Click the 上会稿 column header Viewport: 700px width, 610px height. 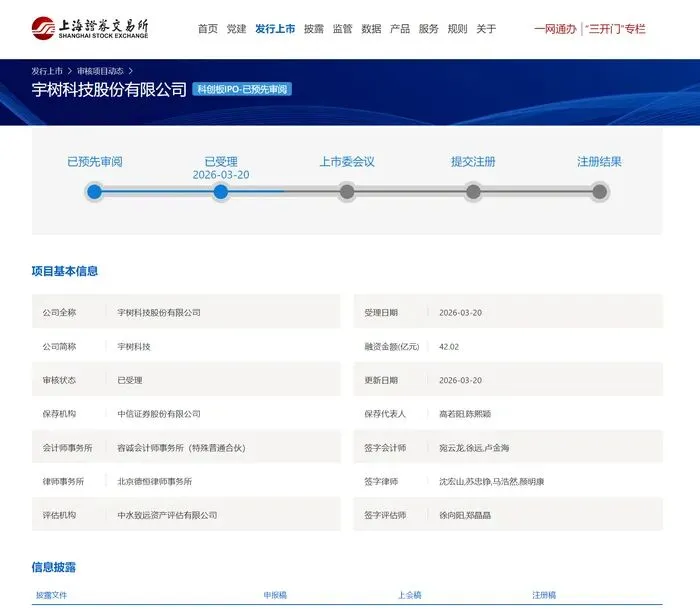[409, 595]
